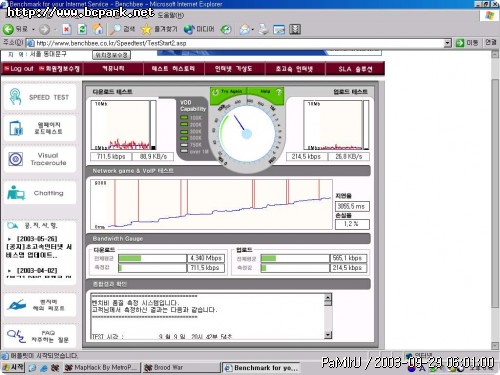
Task: Click the History icon in toolbar
Action: [226, 29]
